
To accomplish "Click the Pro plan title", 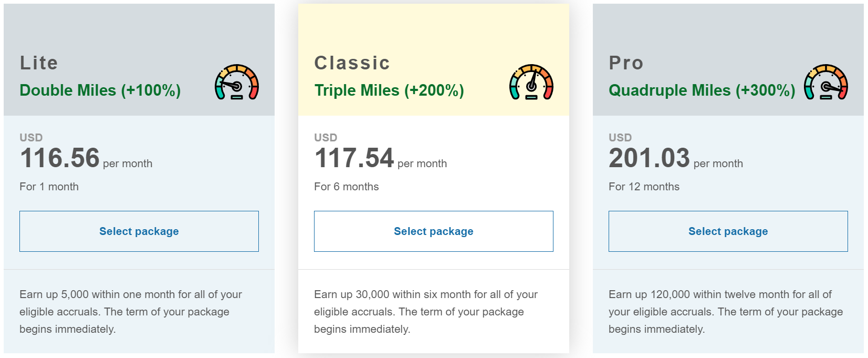I will pyautogui.click(x=626, y=63).
